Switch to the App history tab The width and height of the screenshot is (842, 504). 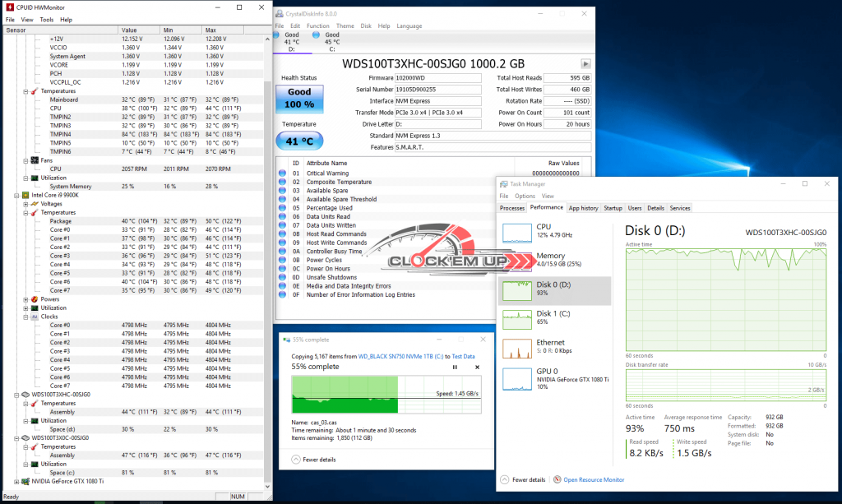click(583, 208)
